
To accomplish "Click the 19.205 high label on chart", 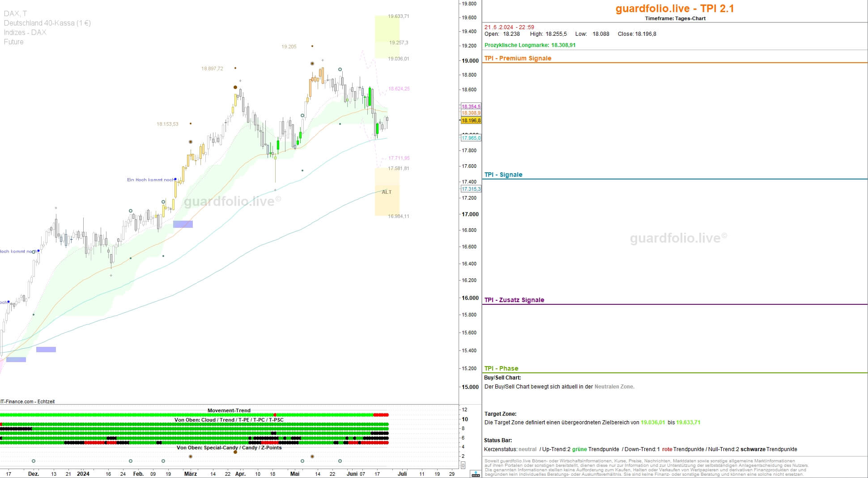I will [289, 47].
